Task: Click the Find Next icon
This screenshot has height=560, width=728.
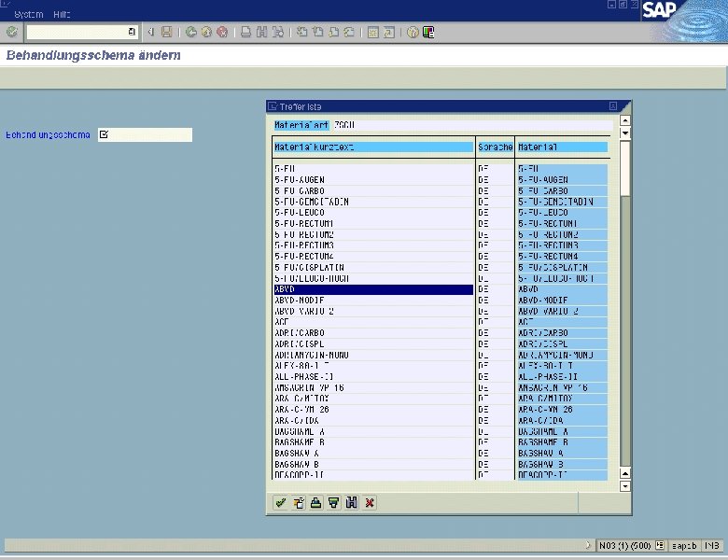Action: click(277, 32)
